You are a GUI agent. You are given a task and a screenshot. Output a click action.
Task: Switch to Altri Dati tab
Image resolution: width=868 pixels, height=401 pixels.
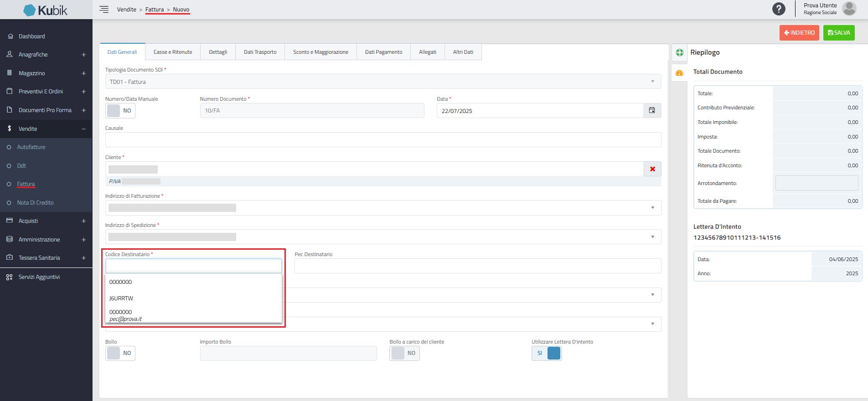tap(463, 52)
